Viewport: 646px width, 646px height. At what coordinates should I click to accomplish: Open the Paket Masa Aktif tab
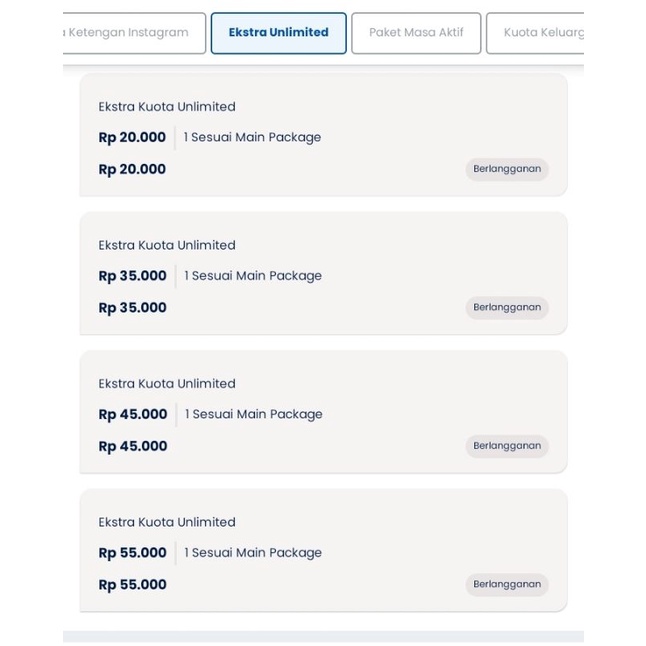coord(416,33)
